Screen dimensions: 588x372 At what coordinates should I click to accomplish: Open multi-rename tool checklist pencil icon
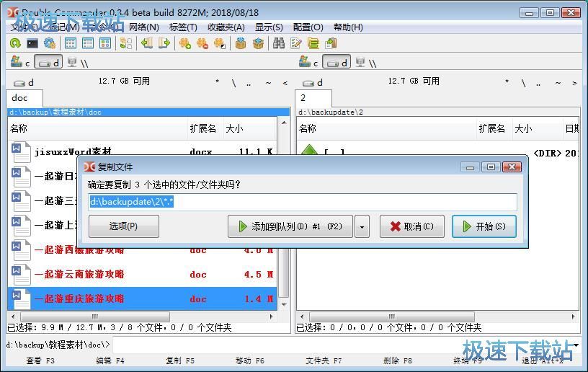click(296, 43)
